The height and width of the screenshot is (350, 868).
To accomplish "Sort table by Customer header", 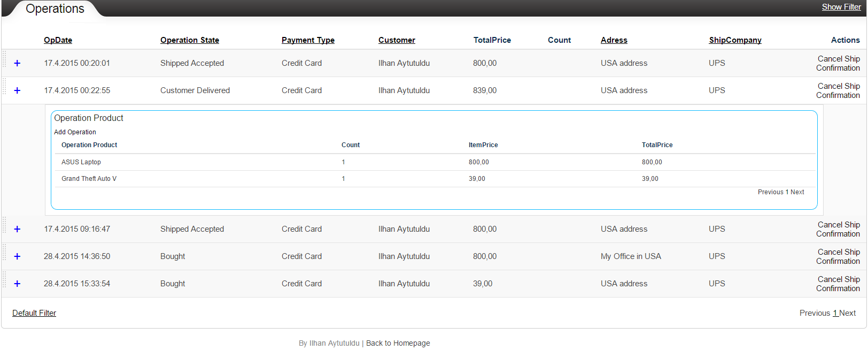I will coord(397,40).
